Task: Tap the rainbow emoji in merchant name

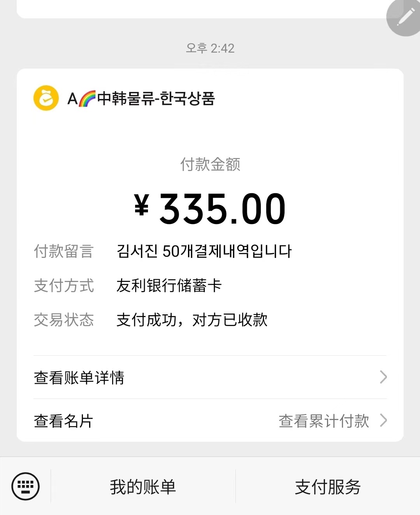Action: tap(88, 99)
